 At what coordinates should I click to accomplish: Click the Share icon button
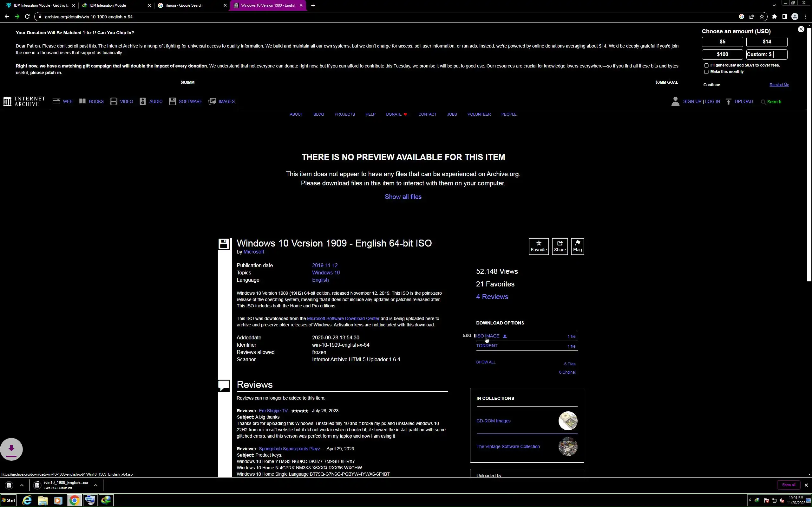[560, 246]
